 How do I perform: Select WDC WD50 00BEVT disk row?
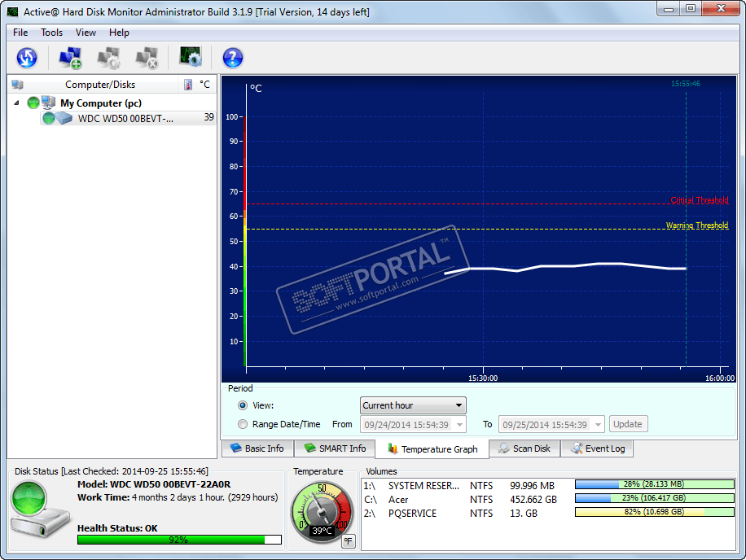[128, 118]
